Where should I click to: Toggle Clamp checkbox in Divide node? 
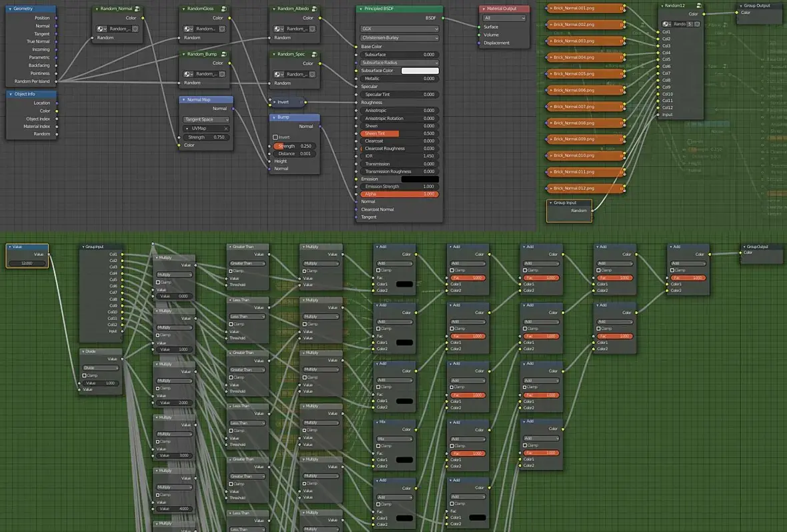pyautogui.click(x=84, y=375)
